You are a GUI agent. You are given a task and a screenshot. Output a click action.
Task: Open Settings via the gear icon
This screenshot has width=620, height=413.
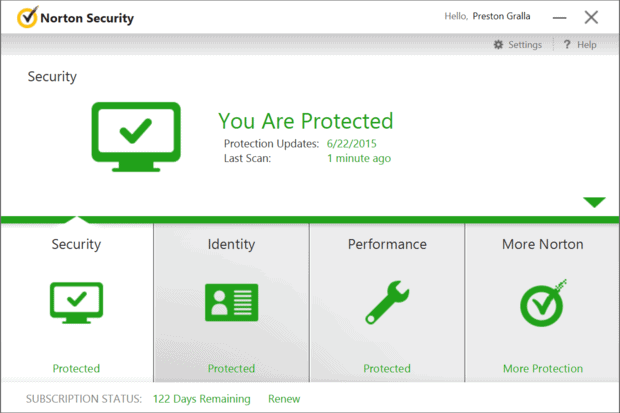(498, 45)
